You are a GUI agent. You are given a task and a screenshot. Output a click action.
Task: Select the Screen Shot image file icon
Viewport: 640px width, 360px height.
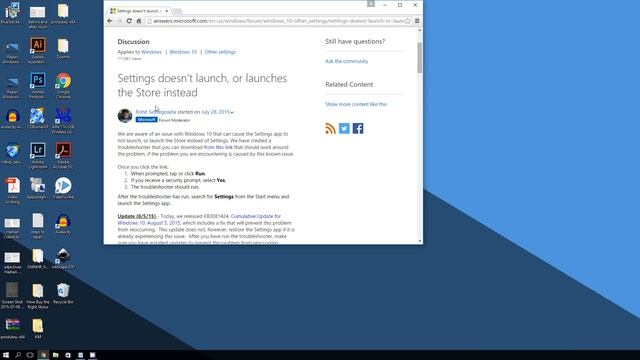[x=12, y=296]
